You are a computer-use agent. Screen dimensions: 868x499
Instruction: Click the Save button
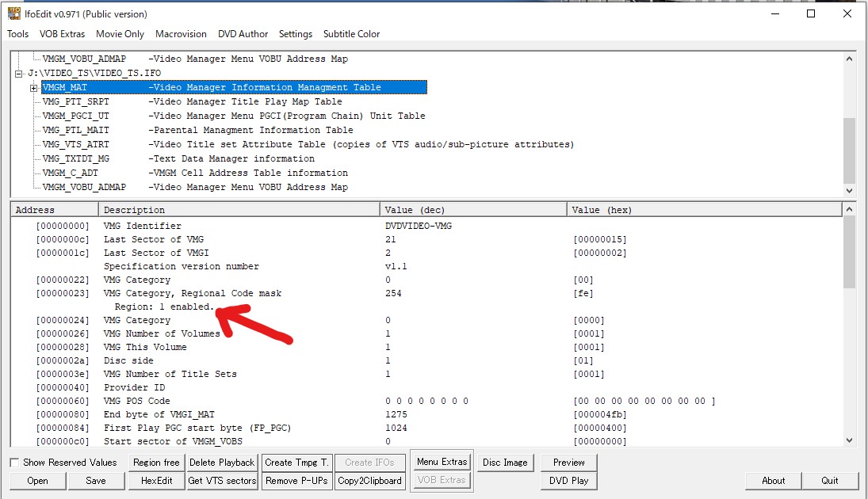[95, 481]
